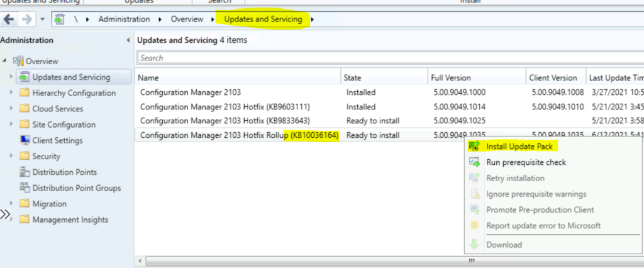Select Overview in the breadcrumb
The image size is (644, 268).
click(187, 20)
